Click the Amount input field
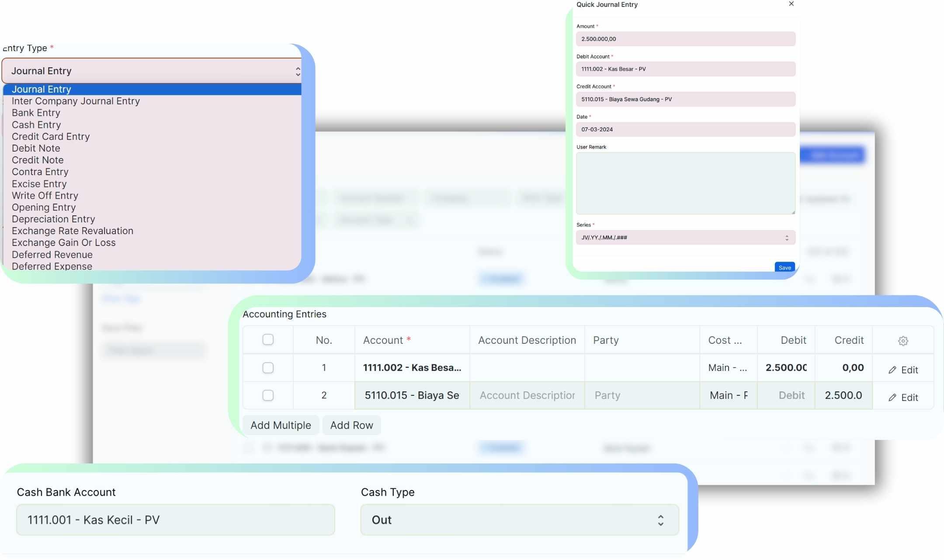This screenshot has width=944, height=560. pyautogui.click(x=685, y=39)
